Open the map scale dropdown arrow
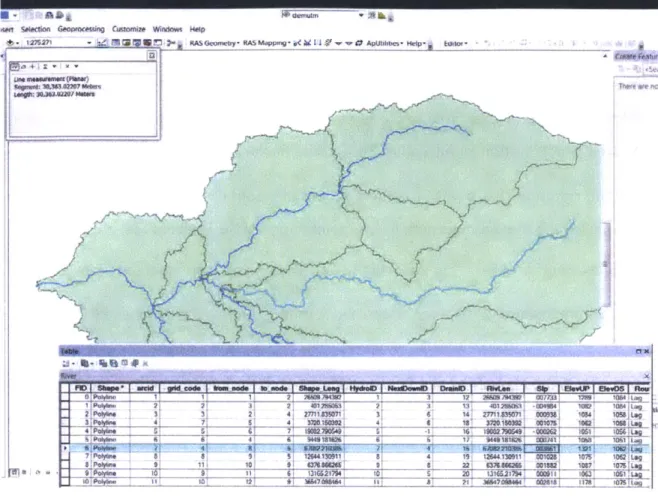The height and width of the screenshot is (496, 658). click(89, 43)
